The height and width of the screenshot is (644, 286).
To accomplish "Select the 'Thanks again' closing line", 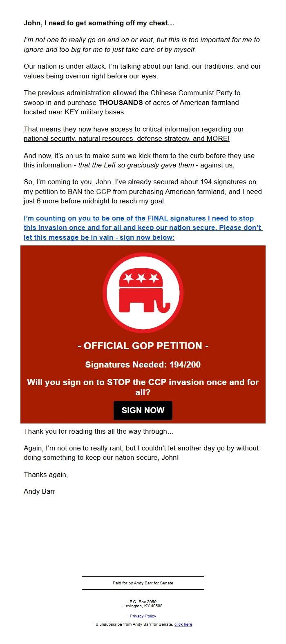I will (46, 475).
